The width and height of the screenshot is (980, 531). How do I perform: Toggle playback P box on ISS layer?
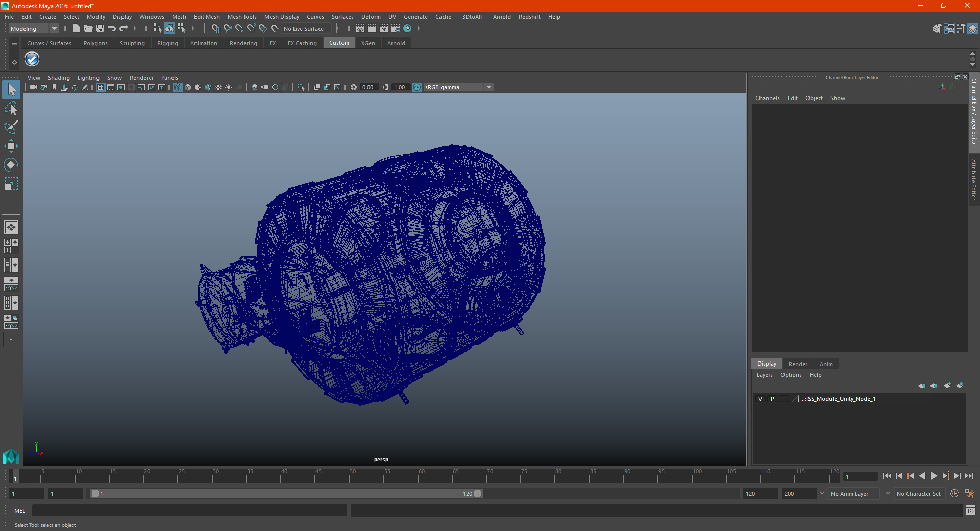(x=772, y=399)
